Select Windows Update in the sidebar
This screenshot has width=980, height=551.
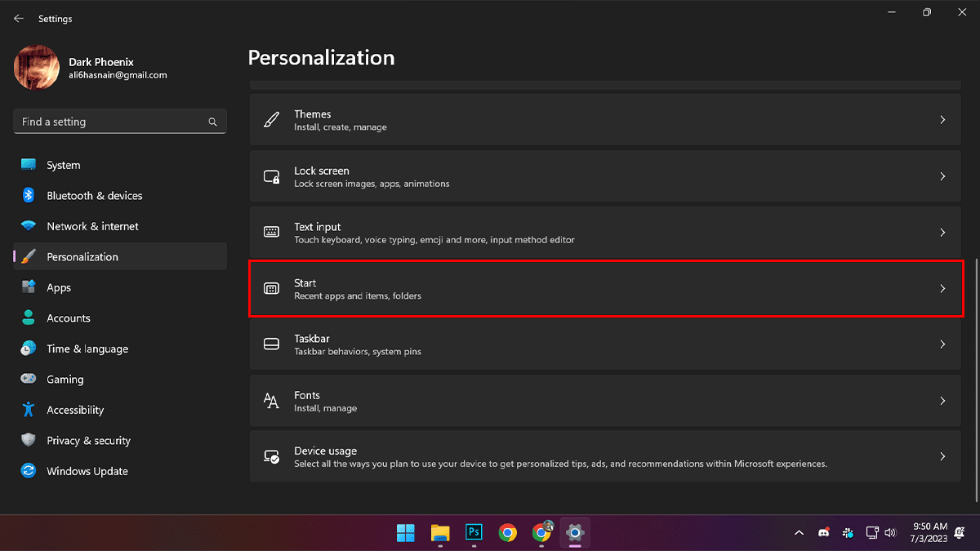87,471
